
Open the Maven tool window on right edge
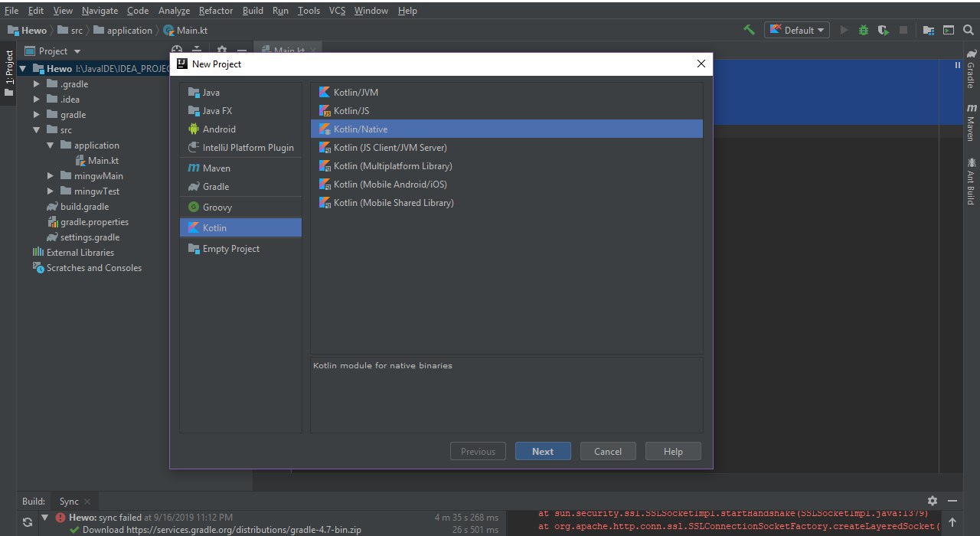point(971,123)
